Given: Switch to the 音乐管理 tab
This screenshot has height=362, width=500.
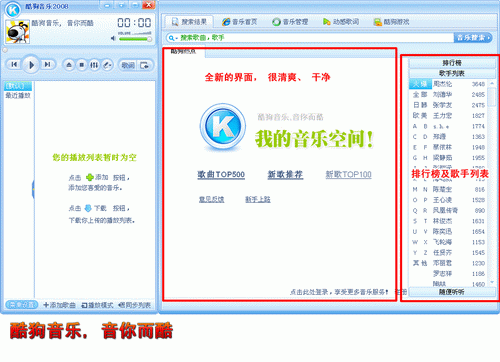Looking at the screenshot, I should (290, 22).
